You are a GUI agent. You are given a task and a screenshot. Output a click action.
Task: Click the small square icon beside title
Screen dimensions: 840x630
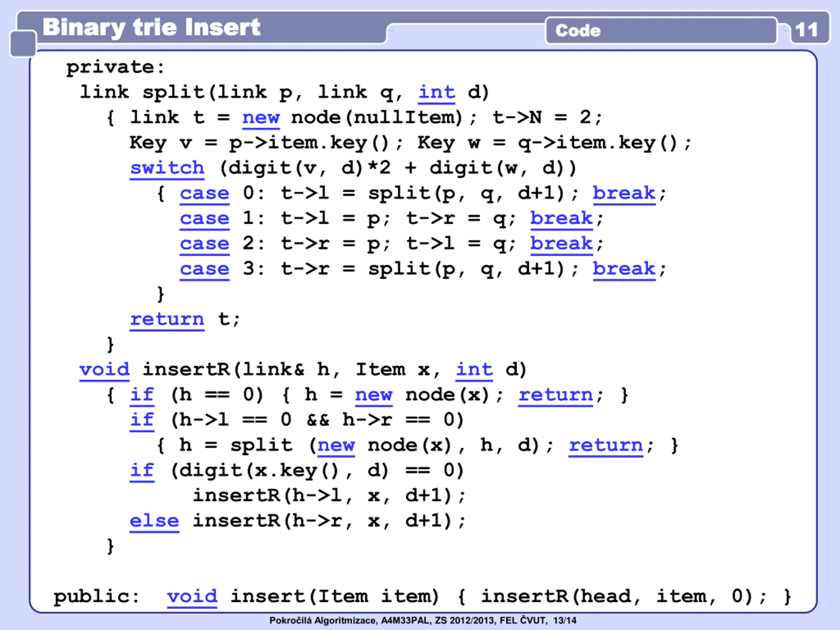click(23, 44)
